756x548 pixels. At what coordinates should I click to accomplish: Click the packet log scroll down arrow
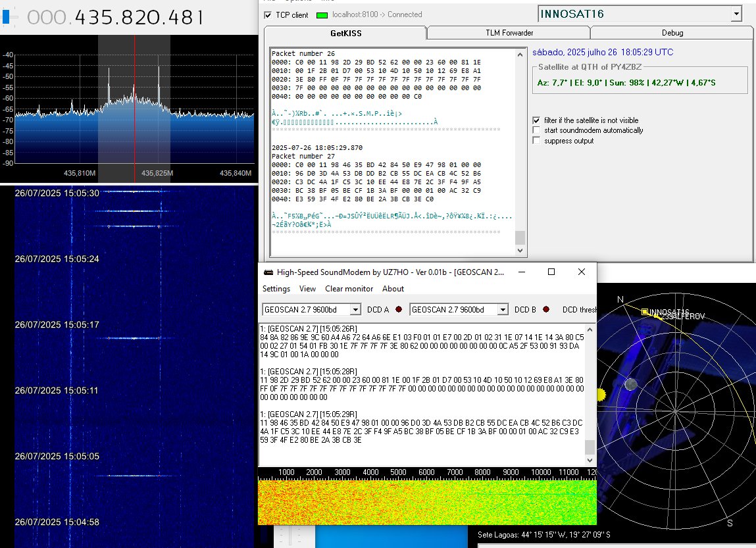[520, 250]
